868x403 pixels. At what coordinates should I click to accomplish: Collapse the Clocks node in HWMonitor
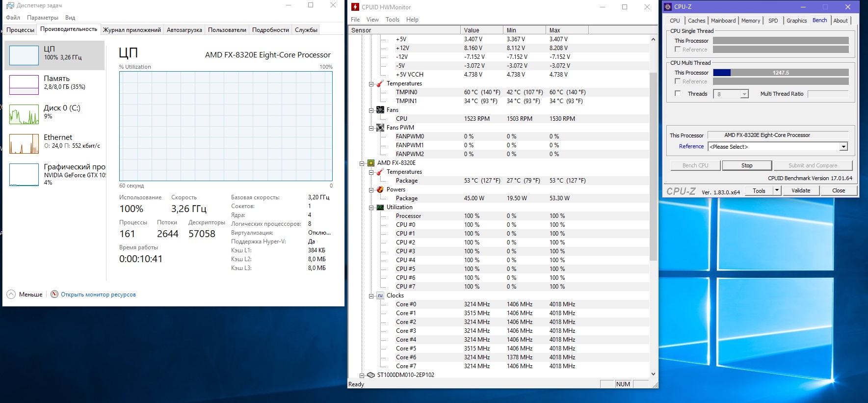(371, 296)
